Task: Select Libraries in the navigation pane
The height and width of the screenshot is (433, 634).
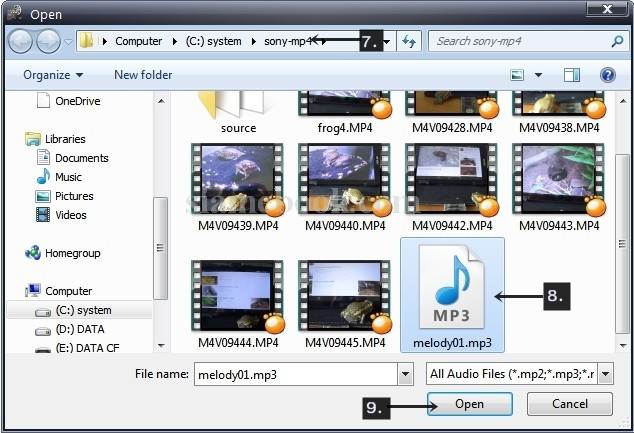Action: (65, 139)
